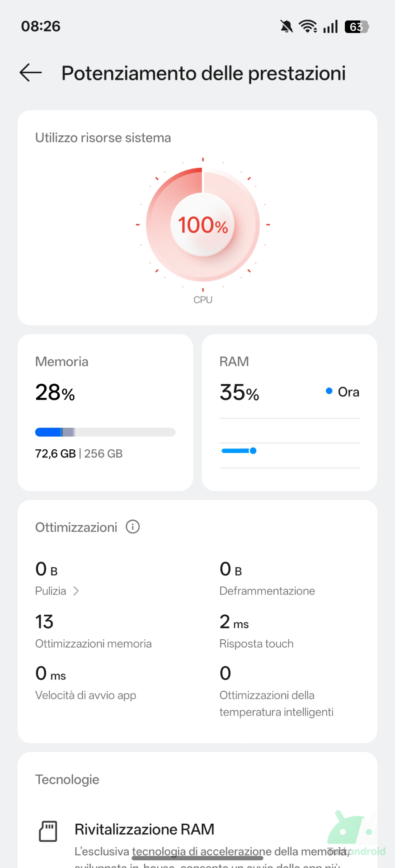This screenshot has width=395, height=868.
Task: Tap the battery level indicator
Action: coord(357,27)
